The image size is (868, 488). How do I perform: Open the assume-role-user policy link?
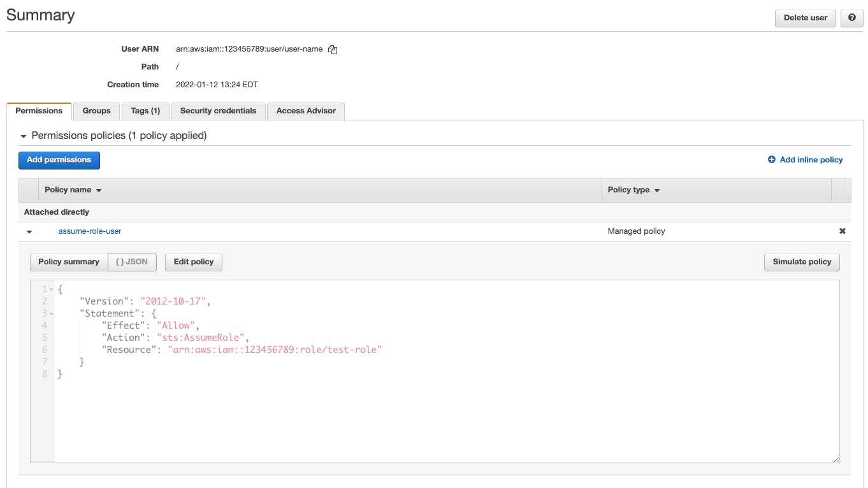point(89,231)
